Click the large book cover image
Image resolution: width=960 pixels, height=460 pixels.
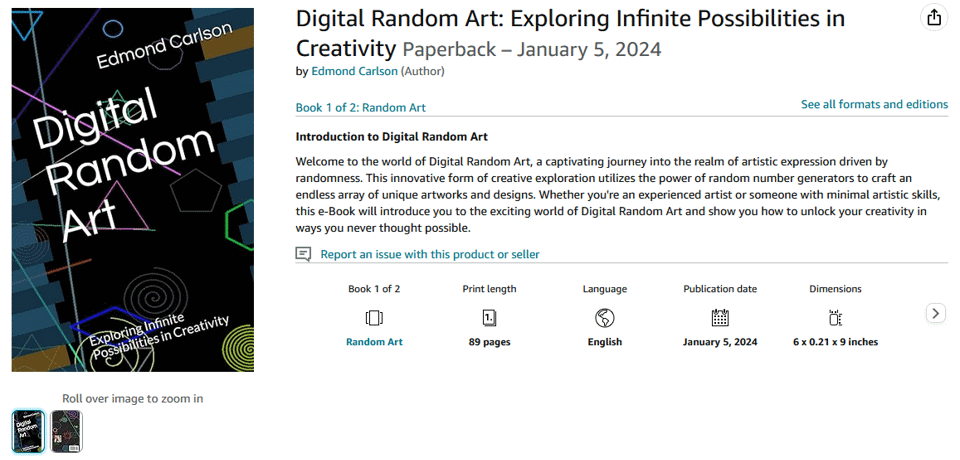tap(133, 190)
